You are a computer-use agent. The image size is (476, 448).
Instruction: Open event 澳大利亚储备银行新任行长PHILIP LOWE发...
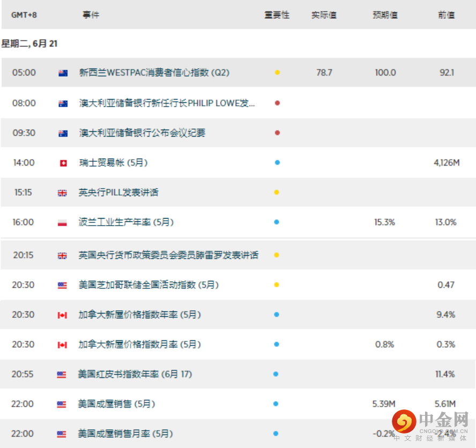click(167, 103)
